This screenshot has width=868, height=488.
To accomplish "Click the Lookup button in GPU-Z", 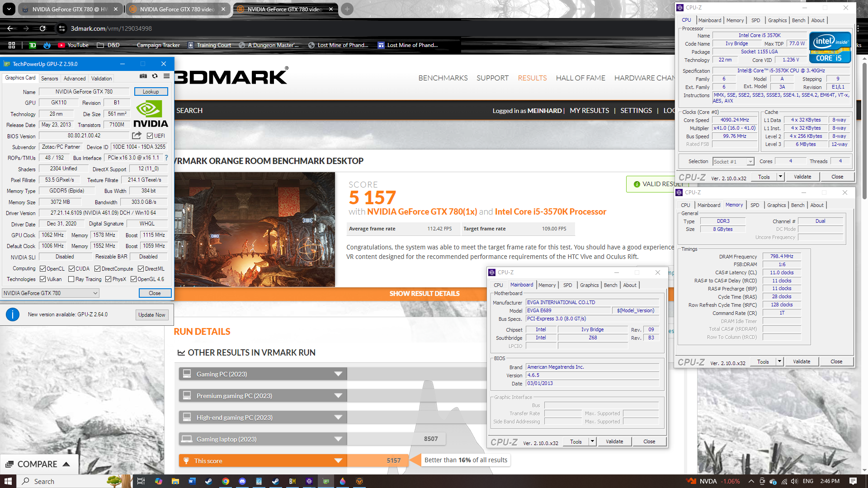I will [x=151, y=92].
